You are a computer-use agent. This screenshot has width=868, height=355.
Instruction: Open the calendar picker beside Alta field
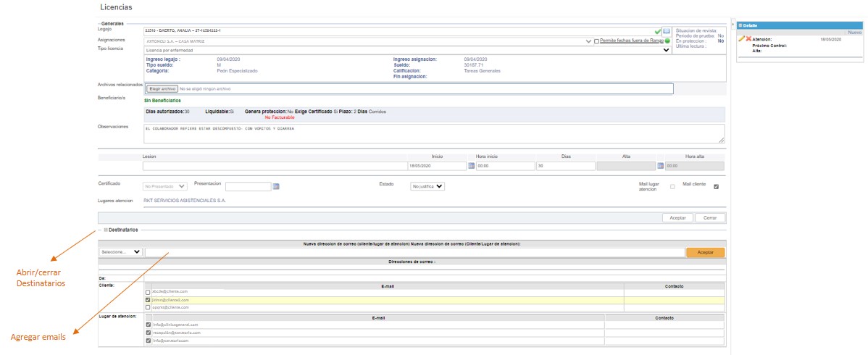(660, 166)
